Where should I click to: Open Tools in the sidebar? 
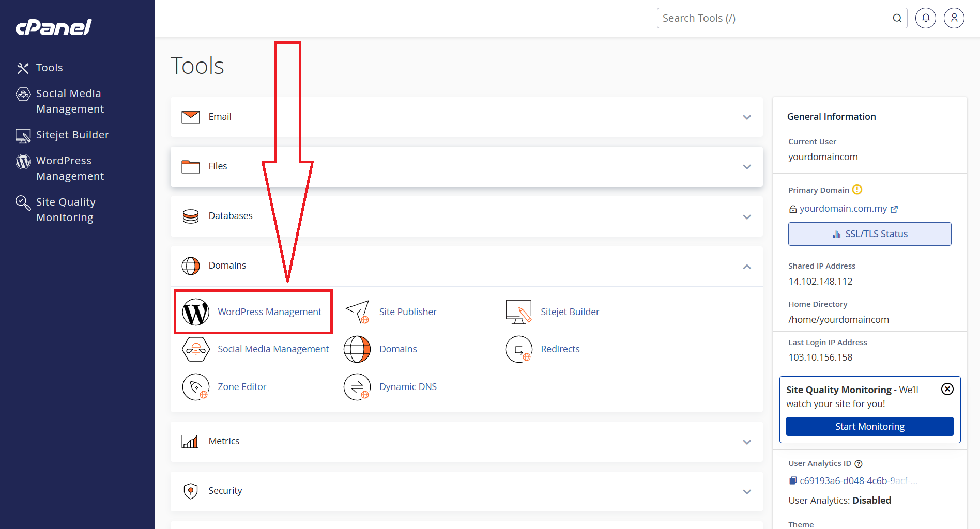(x=40, y=68)
